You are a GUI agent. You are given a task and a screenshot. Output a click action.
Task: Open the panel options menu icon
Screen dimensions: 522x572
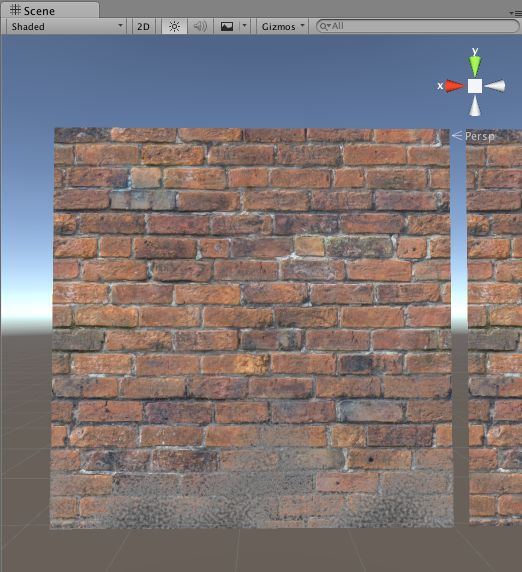tap(516, 13)
